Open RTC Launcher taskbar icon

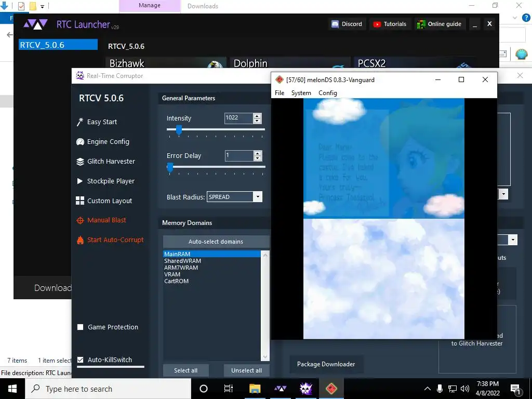pos(280,389)
